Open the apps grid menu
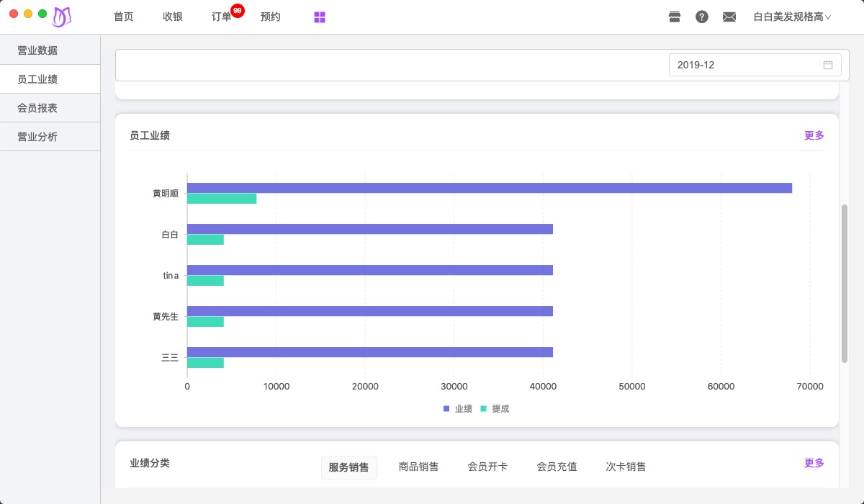 click(319, 16)
